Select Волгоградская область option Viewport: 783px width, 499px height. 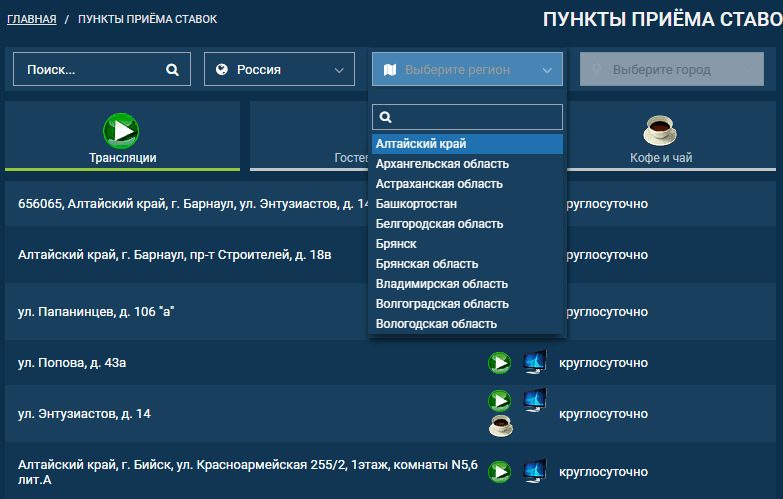coord(467,304)
